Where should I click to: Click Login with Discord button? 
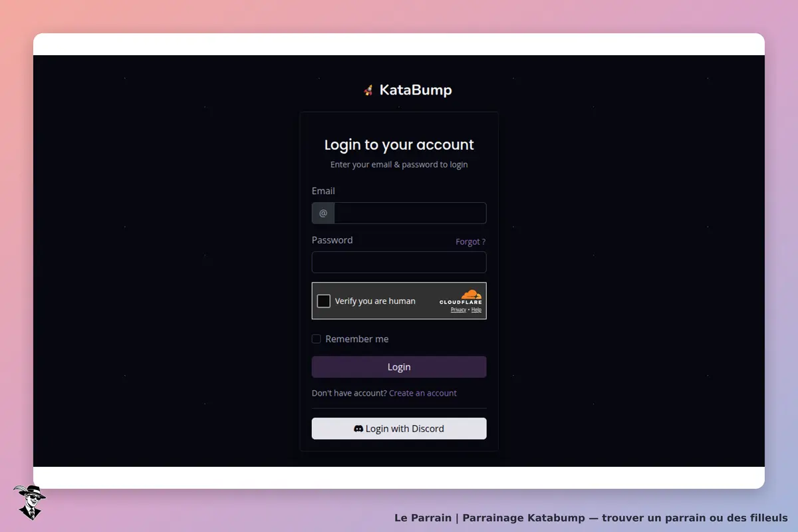click(x=399, y=429)
